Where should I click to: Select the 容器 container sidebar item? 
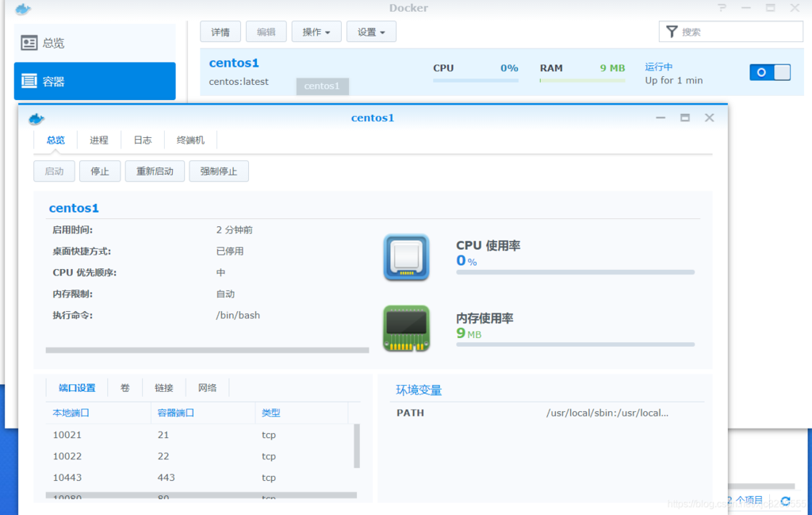[95, 82]
